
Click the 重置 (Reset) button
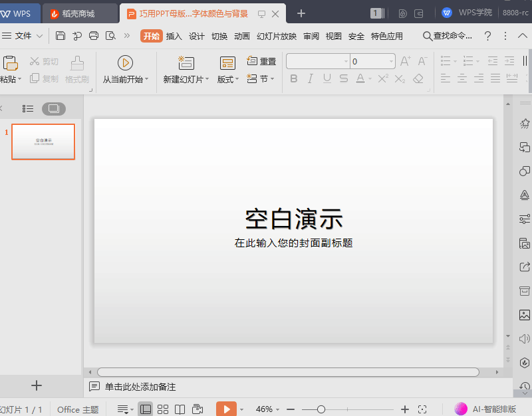point(261,61)
